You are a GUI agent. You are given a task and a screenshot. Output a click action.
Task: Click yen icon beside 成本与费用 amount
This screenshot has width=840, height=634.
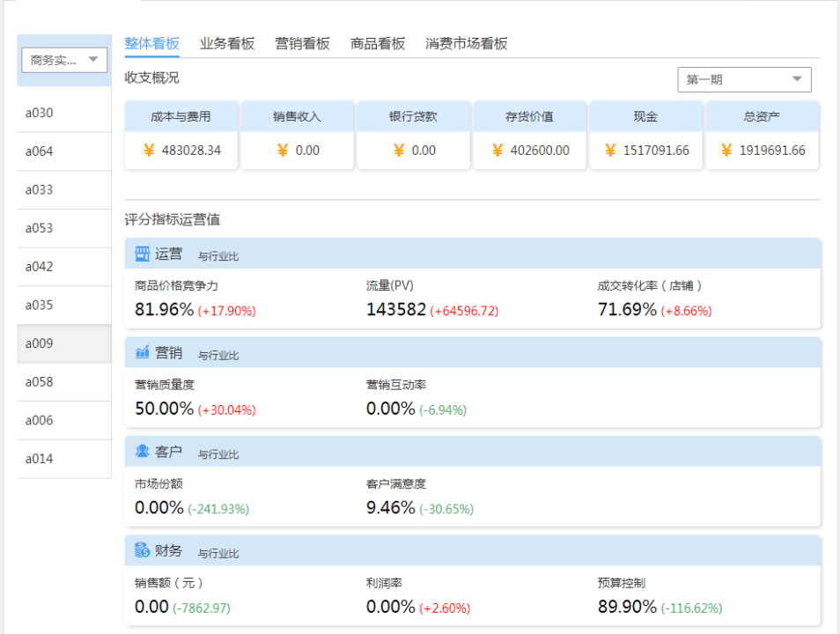(149, 151)
